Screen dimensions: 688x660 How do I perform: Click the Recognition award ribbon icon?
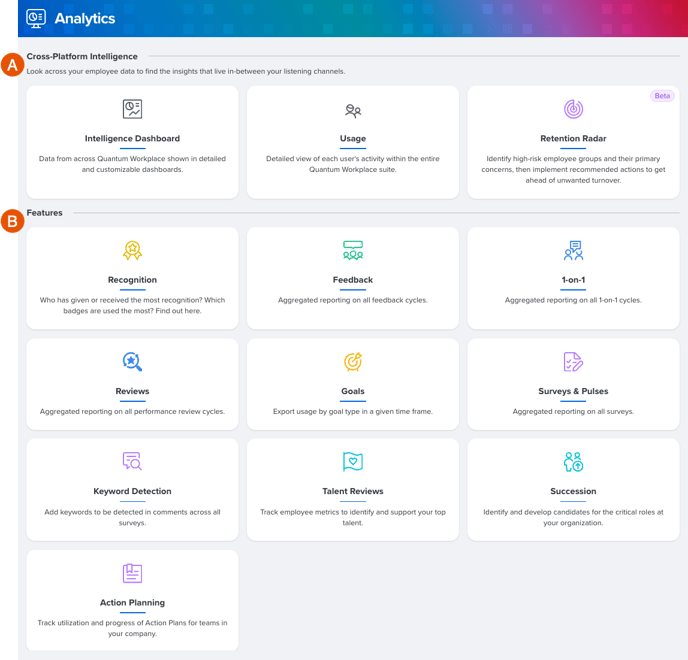coord(132,251)
